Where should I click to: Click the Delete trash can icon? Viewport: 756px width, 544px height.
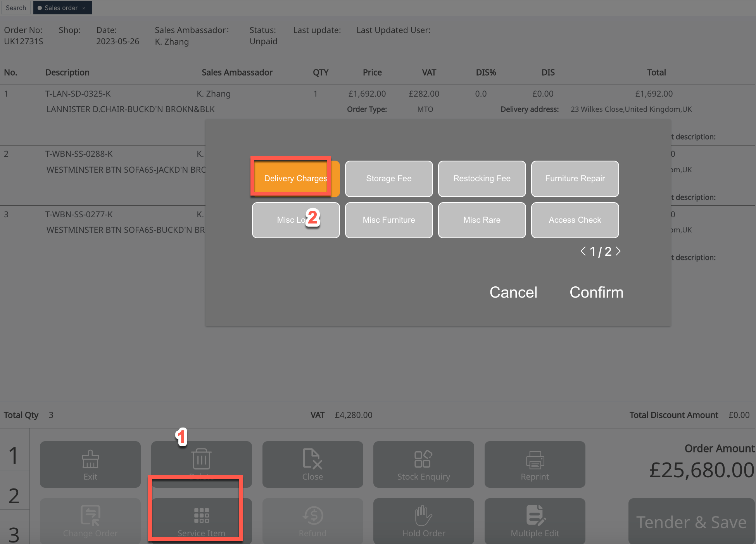point(201,459)
